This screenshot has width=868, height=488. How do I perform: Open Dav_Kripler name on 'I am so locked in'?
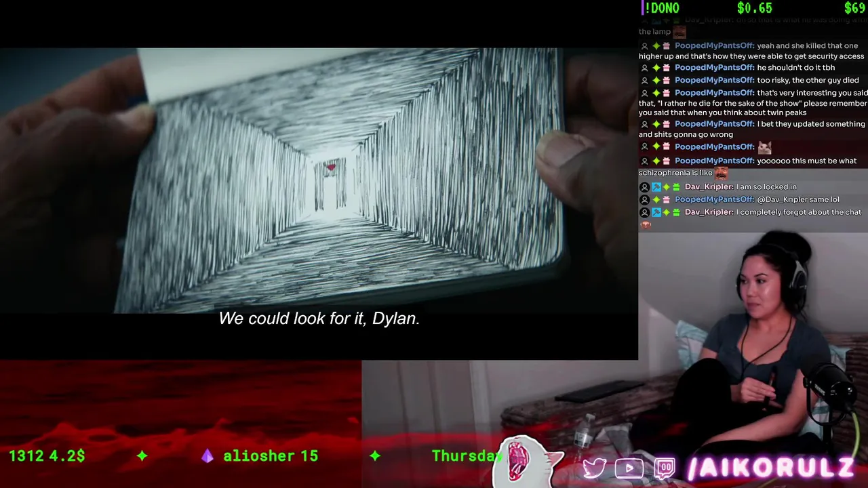(709, 187)
